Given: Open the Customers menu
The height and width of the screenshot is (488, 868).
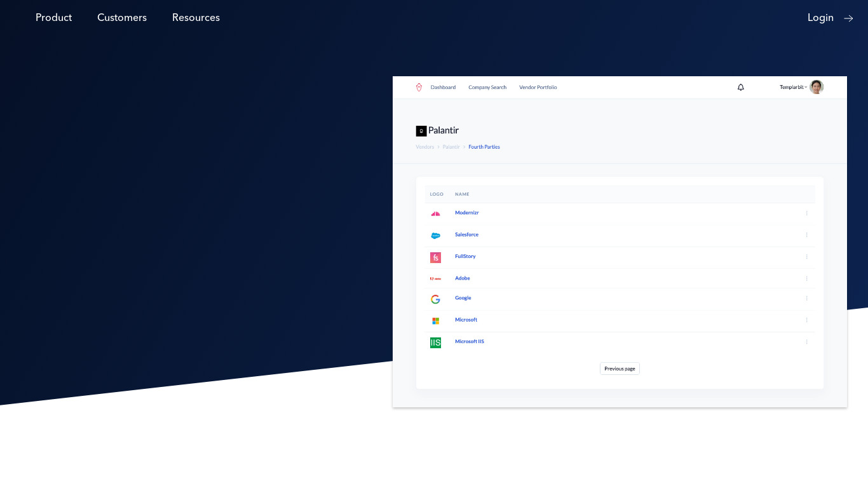Looking at the screenshot, I should point(122,18).
